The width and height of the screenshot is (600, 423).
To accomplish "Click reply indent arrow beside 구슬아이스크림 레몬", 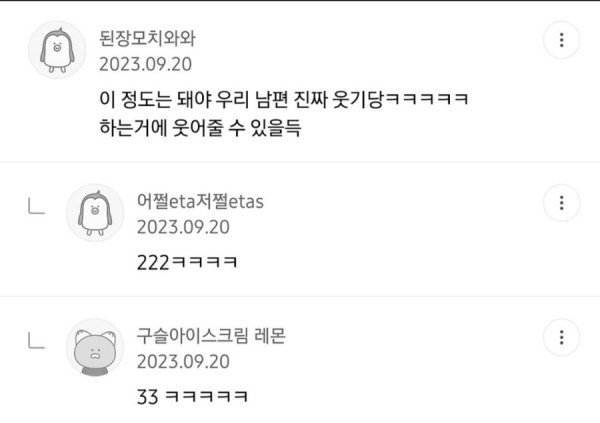I will 37,340.
